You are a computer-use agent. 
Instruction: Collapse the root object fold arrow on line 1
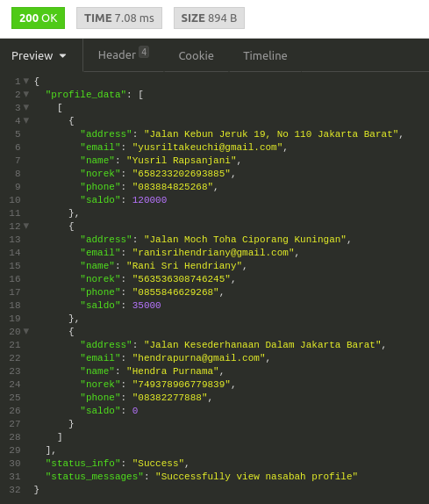click(26, 81)
